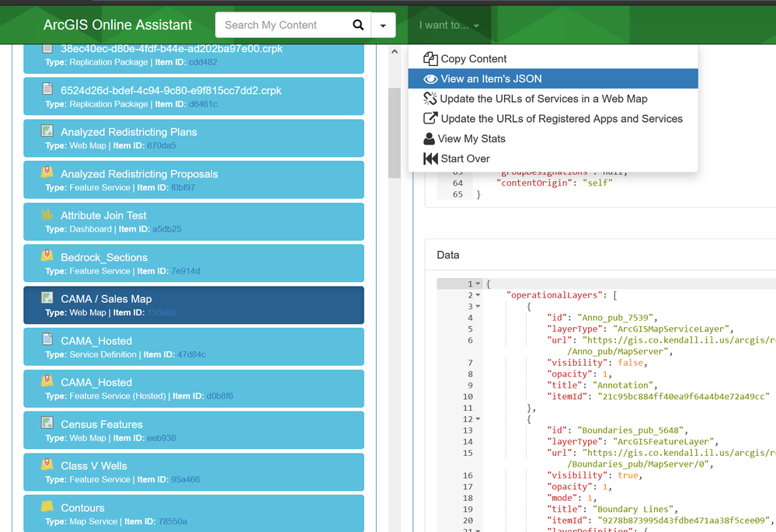Click Item ID d6461c link
776x532 pixels.
point(203,104)
